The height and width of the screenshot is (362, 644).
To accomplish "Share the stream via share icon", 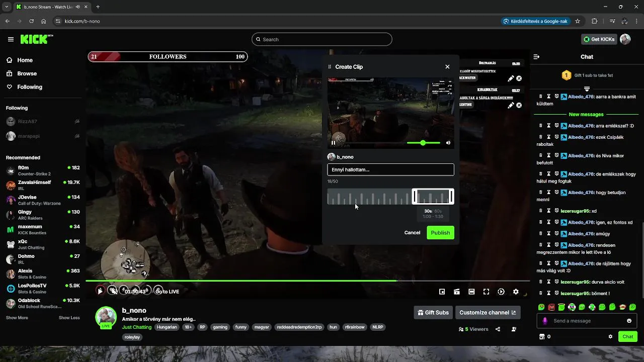I will pyautogui.click(x=498, y=329).
